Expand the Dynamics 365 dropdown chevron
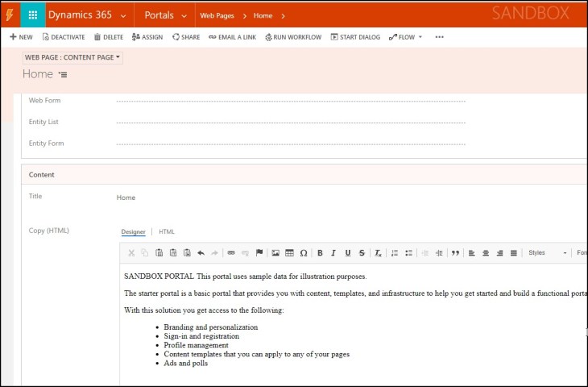The width and height of the screenshot is (588, 387). (123, 16)
